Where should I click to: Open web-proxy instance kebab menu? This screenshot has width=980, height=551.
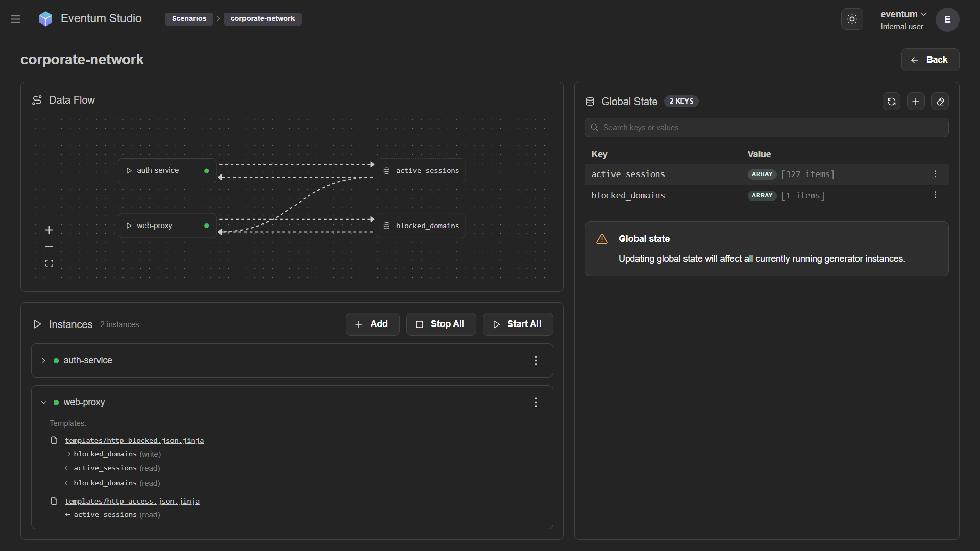(536, 403)
